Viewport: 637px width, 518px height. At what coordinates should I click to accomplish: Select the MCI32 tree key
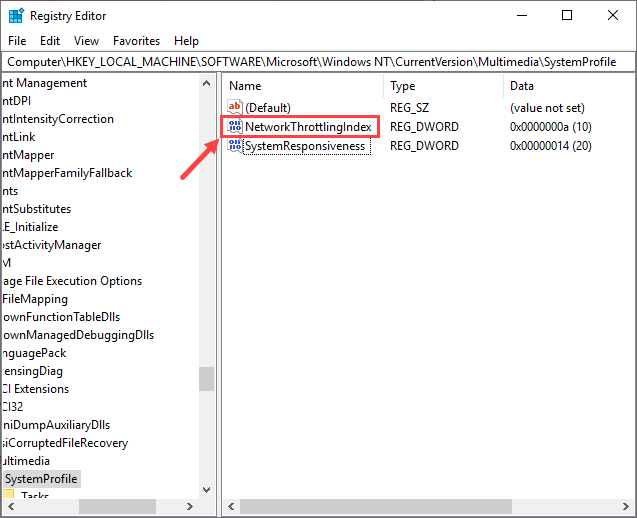13,407
